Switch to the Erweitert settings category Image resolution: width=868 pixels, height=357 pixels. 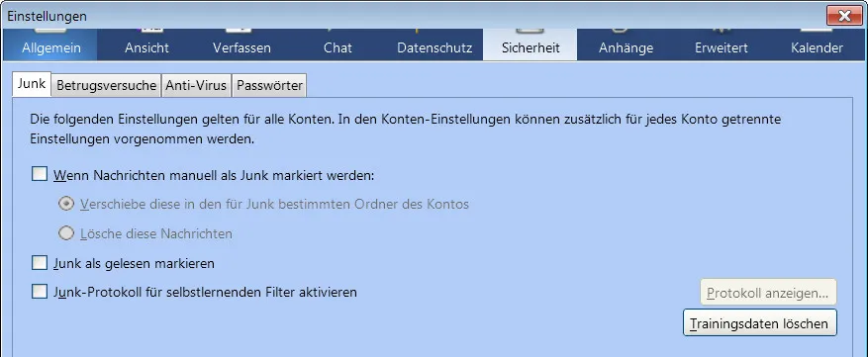point(722,45)
